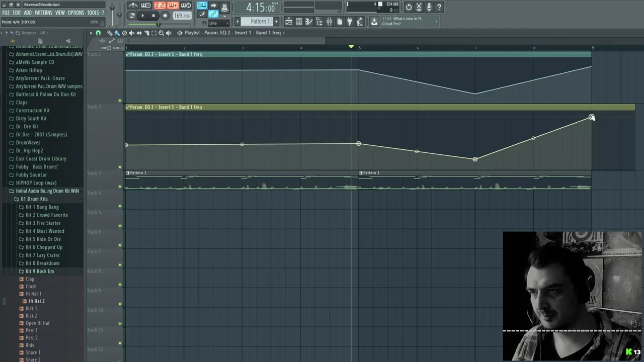Select the Delete tool in playlist

pyautogui.click(x=124, y=33)
